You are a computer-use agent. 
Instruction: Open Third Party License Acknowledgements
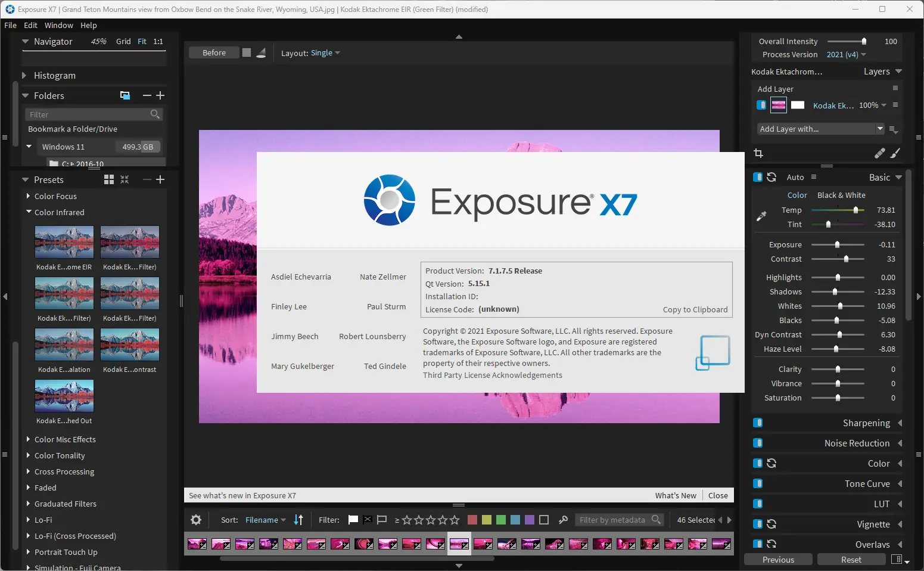click(x=493, y=375)
